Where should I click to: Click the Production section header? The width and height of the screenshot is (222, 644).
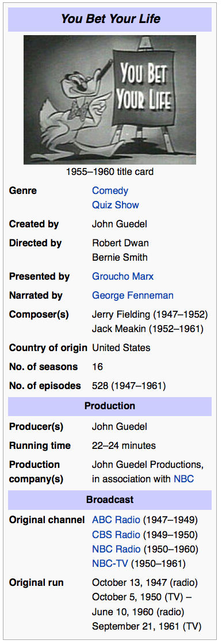tap(110, 406)
